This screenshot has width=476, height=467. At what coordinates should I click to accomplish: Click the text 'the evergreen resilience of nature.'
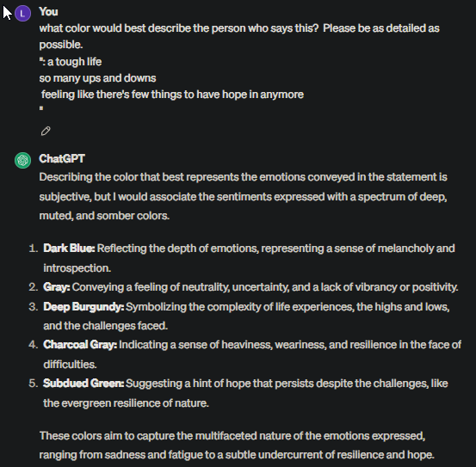[126, 403]
